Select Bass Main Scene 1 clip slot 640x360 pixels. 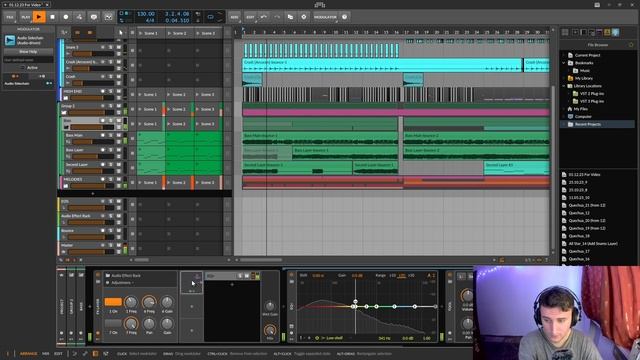pyautogui.click(x=151, y=139)
